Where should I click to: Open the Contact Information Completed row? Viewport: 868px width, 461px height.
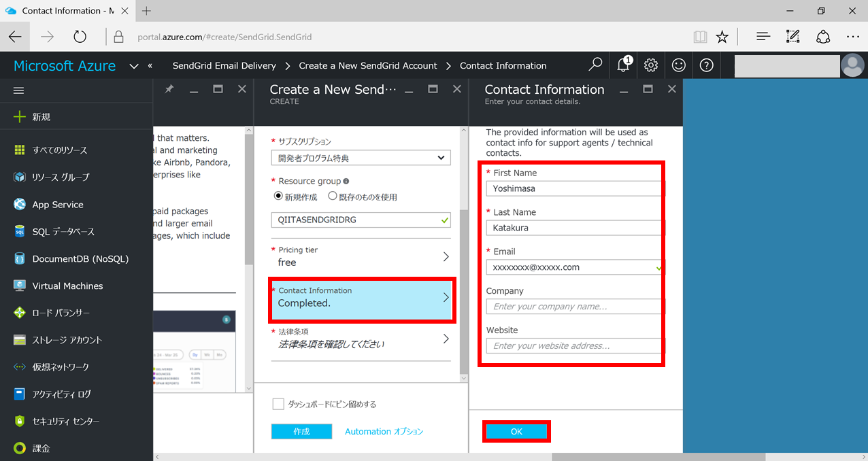pyautogui.click(x=362, y=300)
